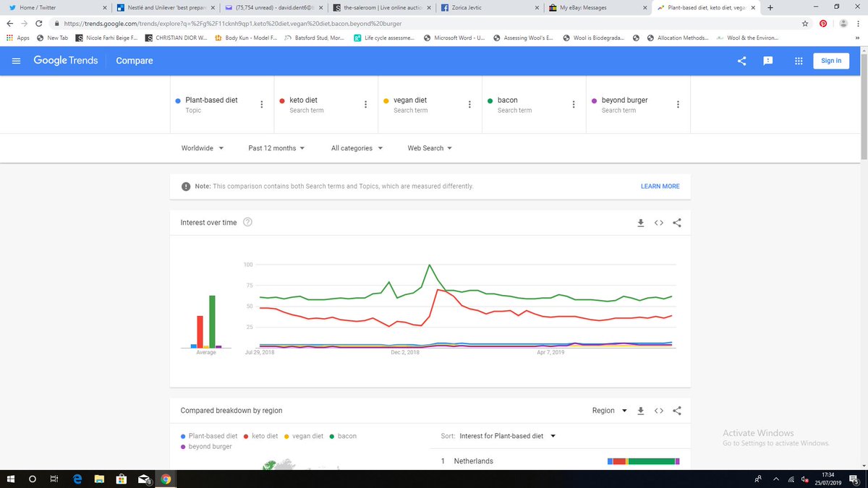Open Sort by Interest for Plant-based diet dropdown
This screenshot has height=488, width=868.
click(507, 436)
